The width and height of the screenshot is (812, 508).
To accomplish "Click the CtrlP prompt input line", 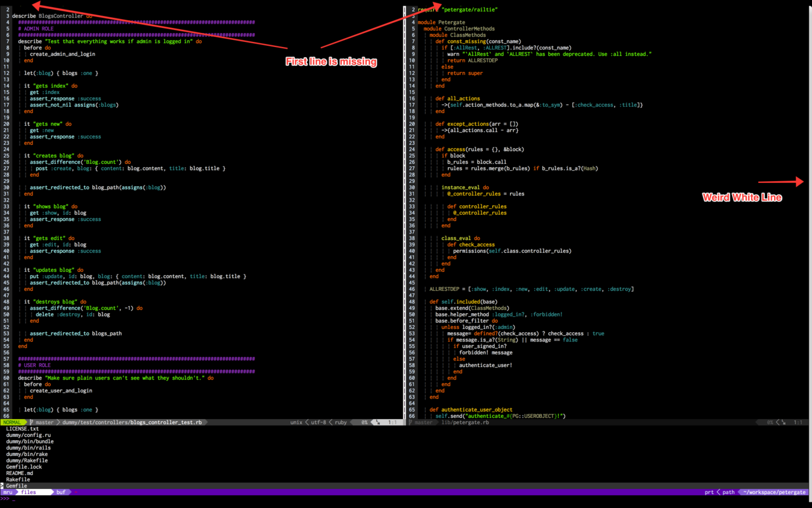I will [x=406, y=498].
